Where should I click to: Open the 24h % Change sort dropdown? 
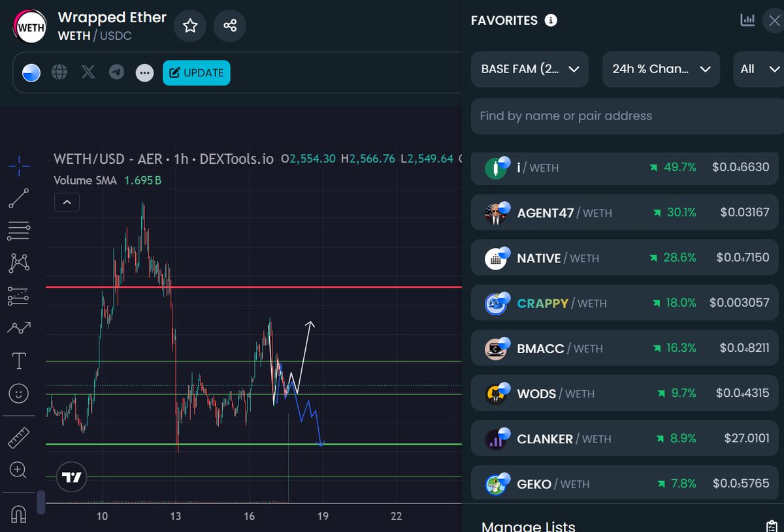click(x=661, y=69)
